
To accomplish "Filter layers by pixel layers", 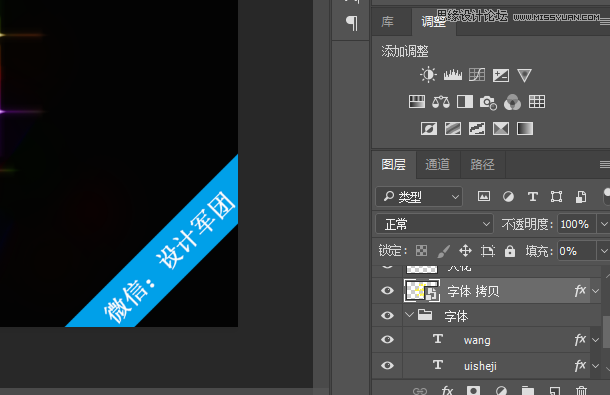I will (484, 197).
